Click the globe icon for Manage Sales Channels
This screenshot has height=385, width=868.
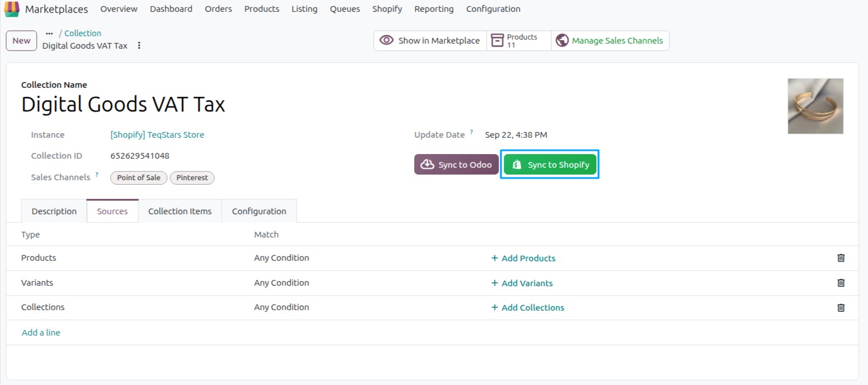562,40
